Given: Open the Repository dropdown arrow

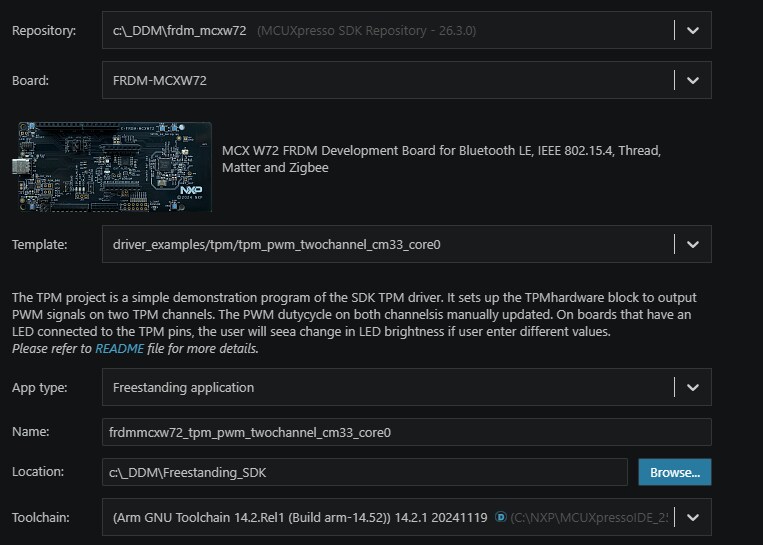Looking at the screenshot, I should point(693,30).
